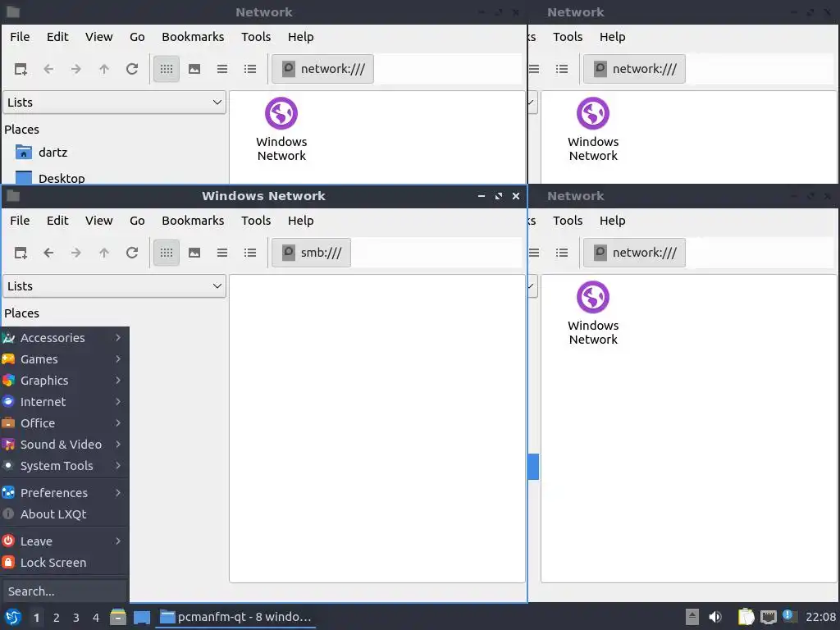The image size is (840, 630).
Task: Expand Internet submenu
Action: [x=64, y=402]
